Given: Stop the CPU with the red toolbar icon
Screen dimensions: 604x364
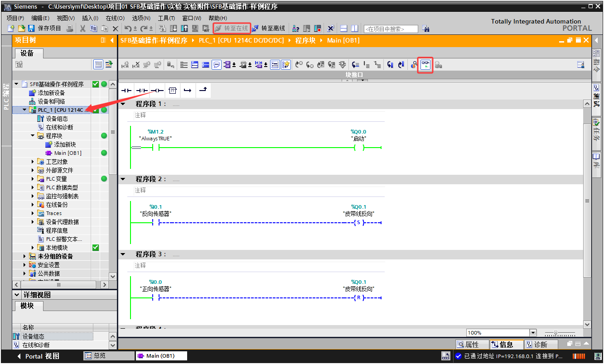Looking at the screenshot, I should (x=318, y=29).
